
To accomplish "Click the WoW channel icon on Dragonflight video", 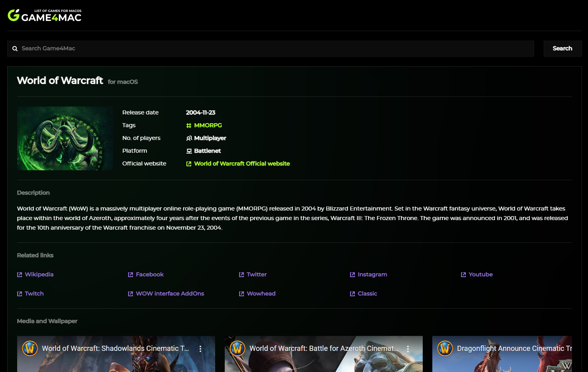I will (x=445, y=348).
